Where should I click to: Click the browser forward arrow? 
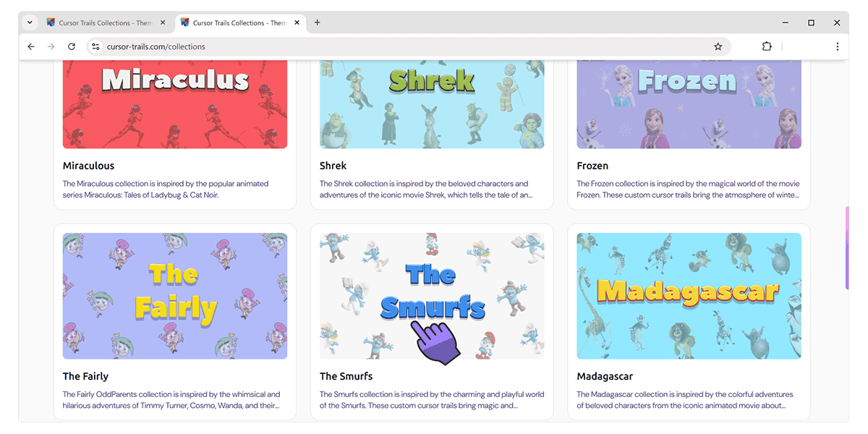(51, 46)
